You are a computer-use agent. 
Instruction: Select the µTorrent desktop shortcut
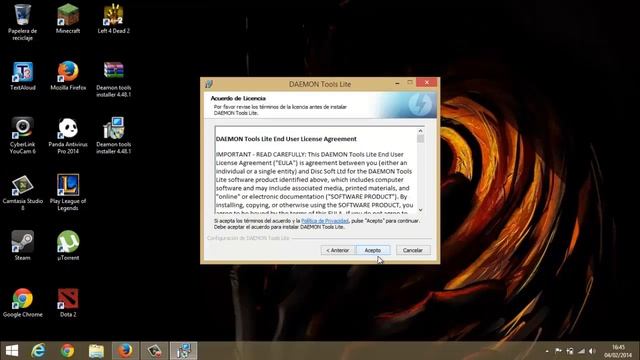68,245
